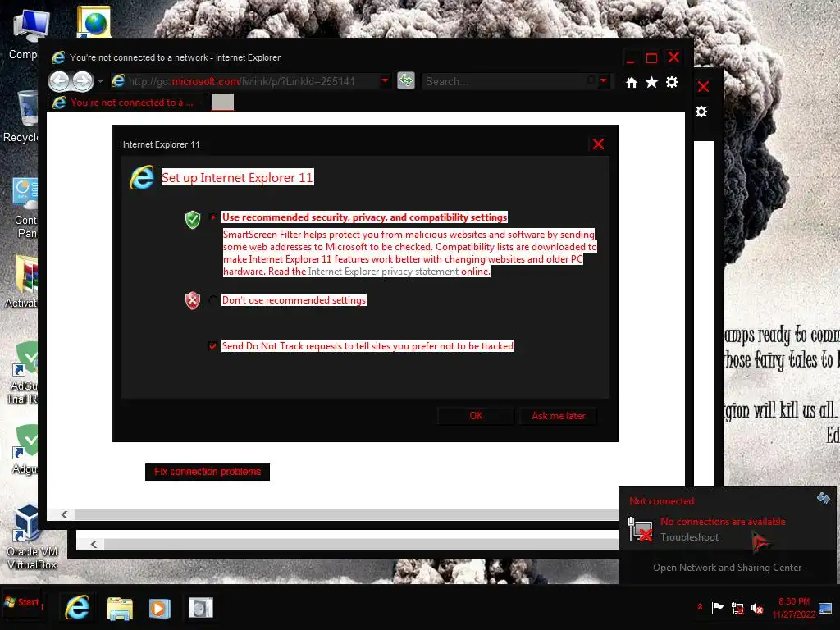Open Favorites star icon
840x630 pixels.
click(x=651, y=82)
